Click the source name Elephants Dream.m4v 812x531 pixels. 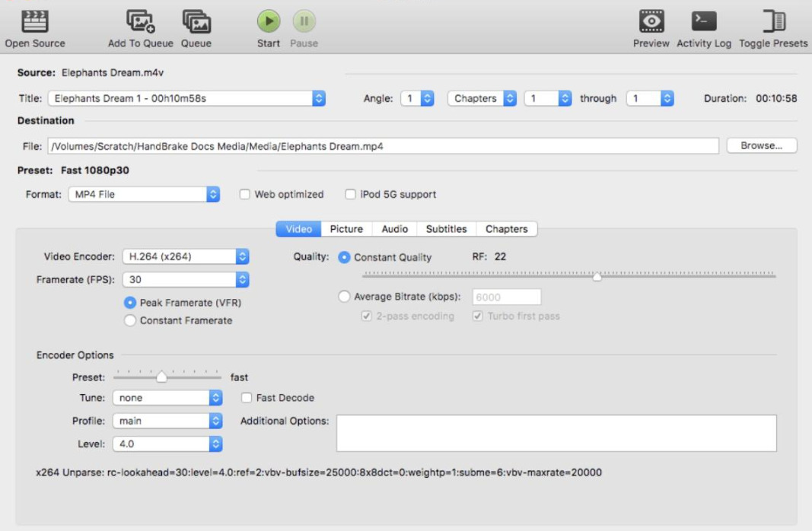coord(113,72)
